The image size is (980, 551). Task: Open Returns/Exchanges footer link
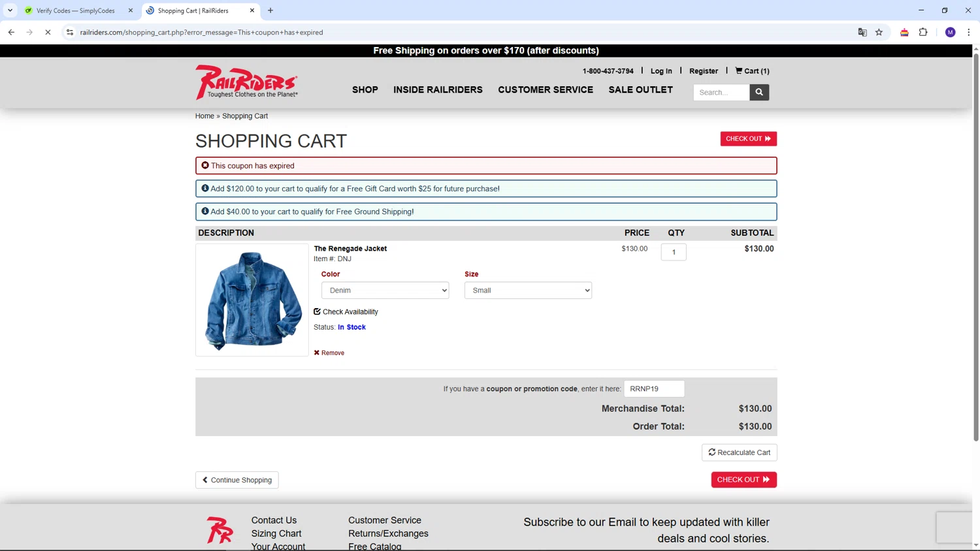click(388, 533)
